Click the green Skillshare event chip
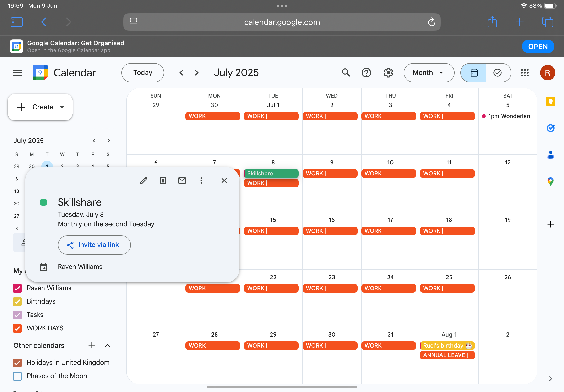 pyautogui.click(x=271, y=173)
